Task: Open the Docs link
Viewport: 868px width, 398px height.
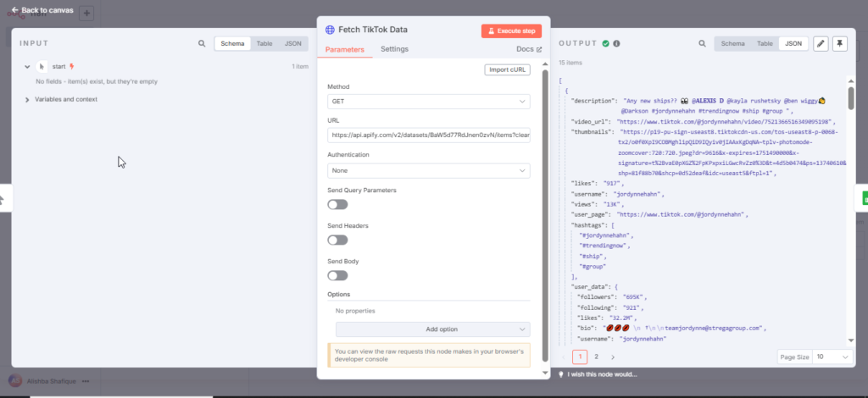Action: pyautogui.click(x=529, y=49)
